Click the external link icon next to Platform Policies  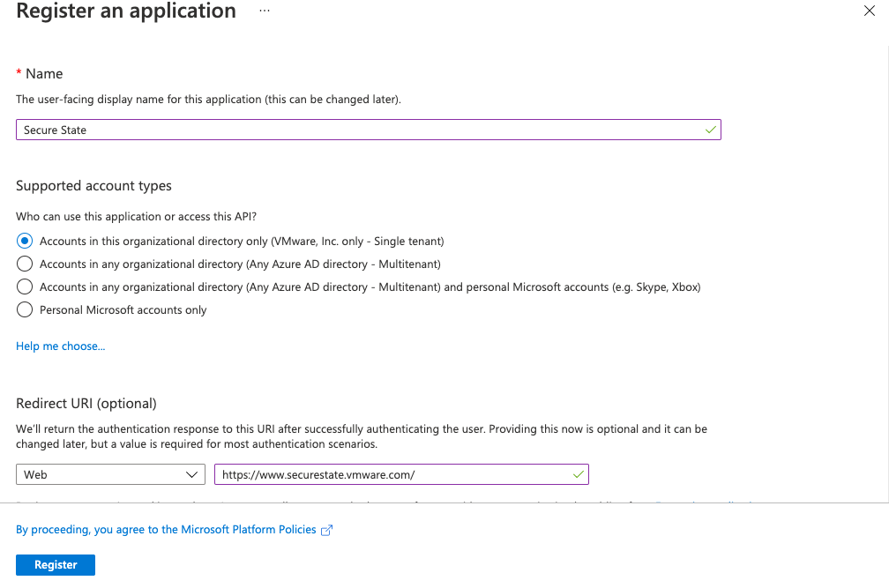(x=326, y=529)
